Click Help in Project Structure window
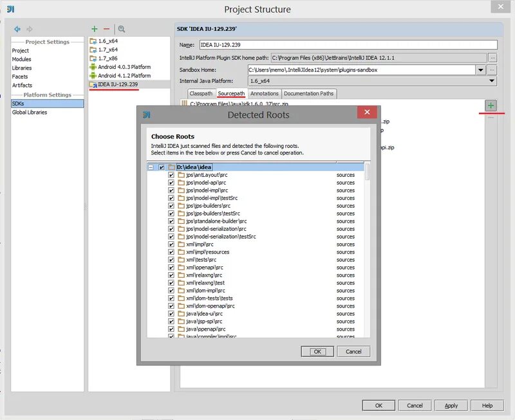Image resolution: width=515 pixels, height=420 pixels. pyautogui.click(x=487, y=406)
